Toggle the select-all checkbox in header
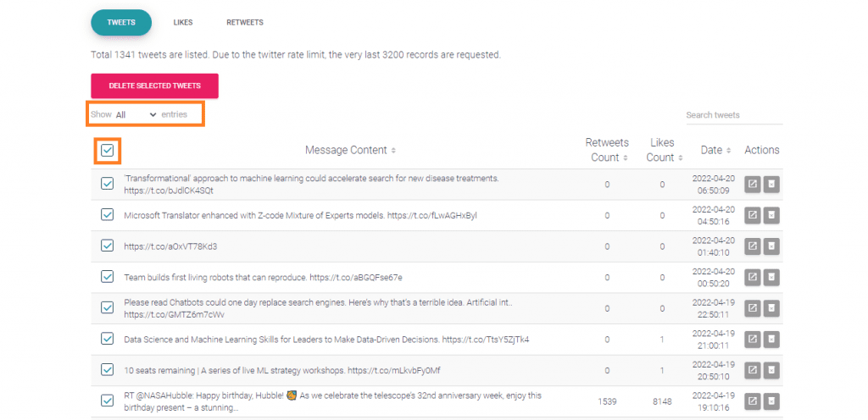 click(108, 151)
